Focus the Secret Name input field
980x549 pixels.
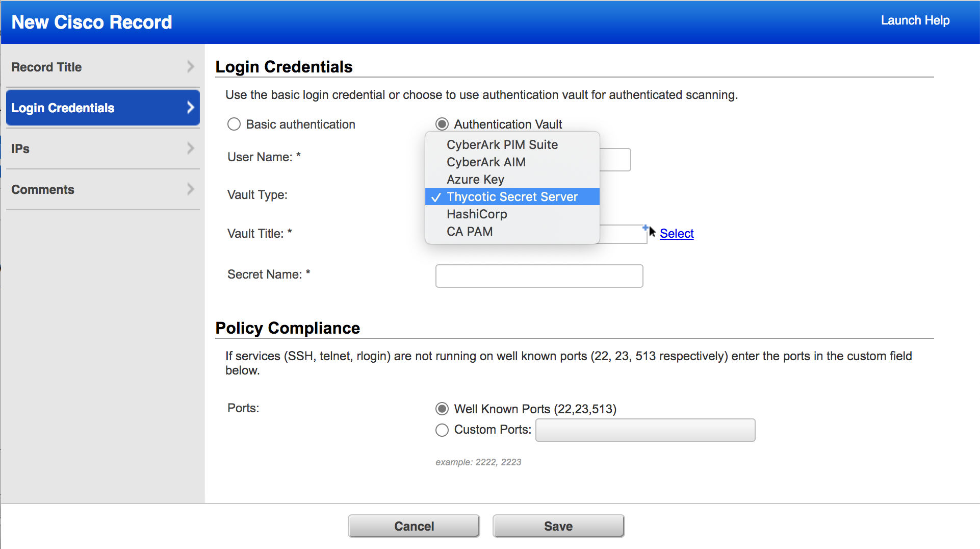click(539, 276)
